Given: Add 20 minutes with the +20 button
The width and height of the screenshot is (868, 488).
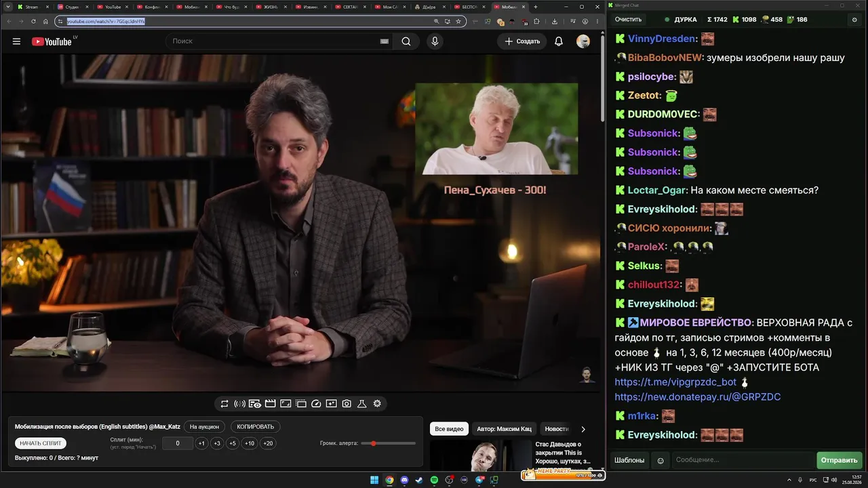Looking at the screenshot, I should (269, 443).
